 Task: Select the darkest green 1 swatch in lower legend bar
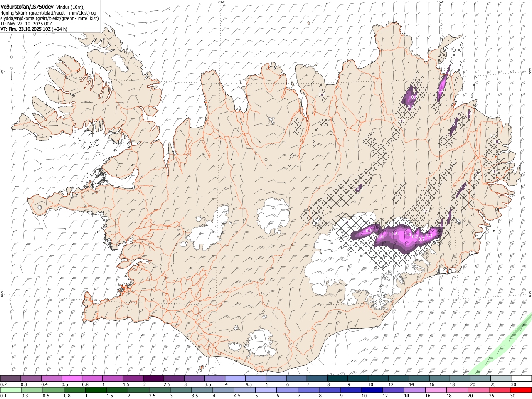(x=96, y=390)
